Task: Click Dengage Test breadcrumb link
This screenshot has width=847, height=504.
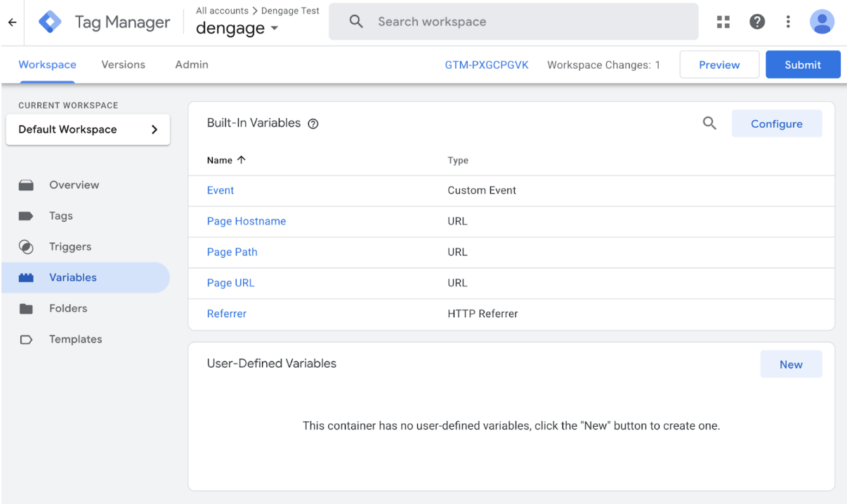Action: click(290, 11)
